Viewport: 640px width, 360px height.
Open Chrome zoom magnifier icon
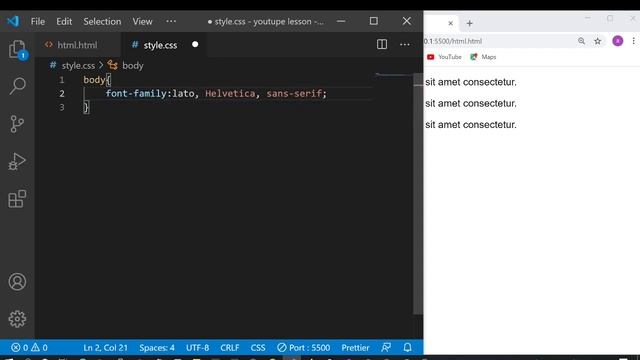point(581,41)
